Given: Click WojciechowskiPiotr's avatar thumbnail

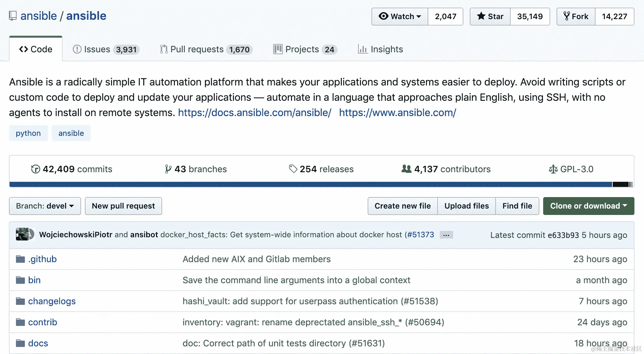Looking at the screenshot, I should click(22, 234).
